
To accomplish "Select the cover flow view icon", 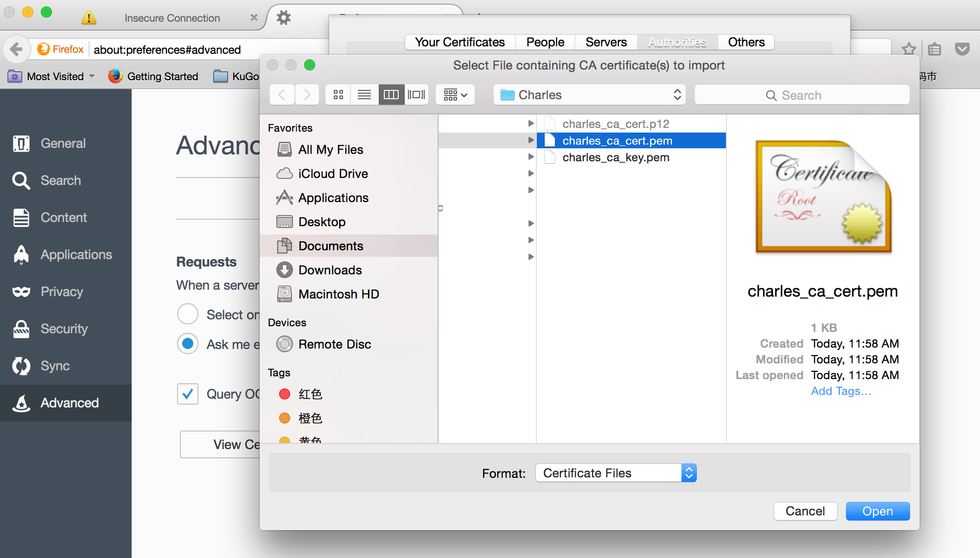I will pos(415,94).
